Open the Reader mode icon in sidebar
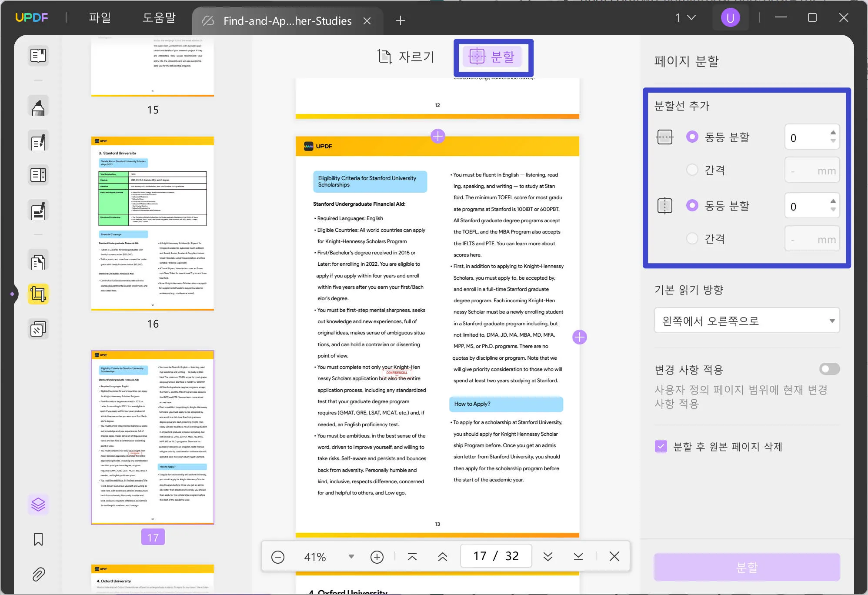This screenshot has height=595, width=868. pyautogui.click(x=38, y=55)
